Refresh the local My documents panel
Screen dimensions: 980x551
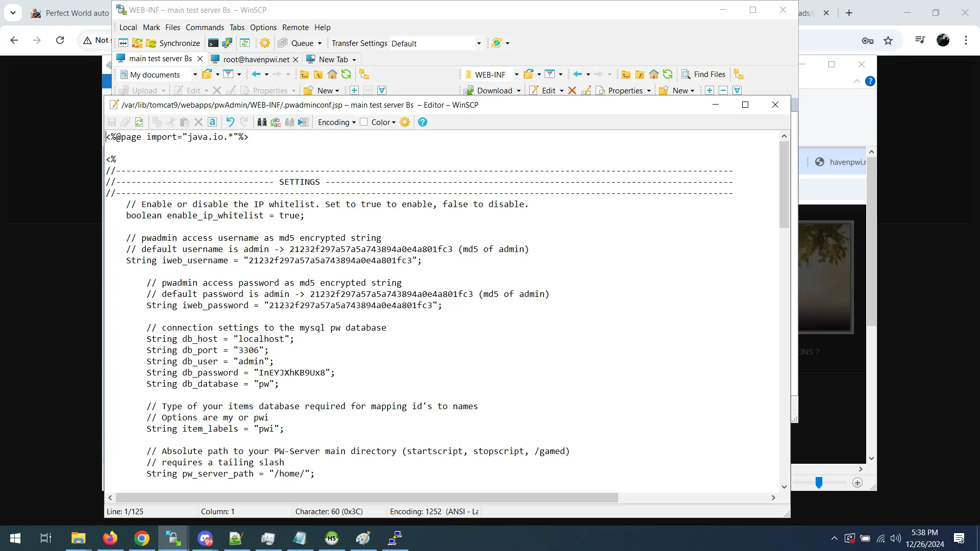coord(346,74)
